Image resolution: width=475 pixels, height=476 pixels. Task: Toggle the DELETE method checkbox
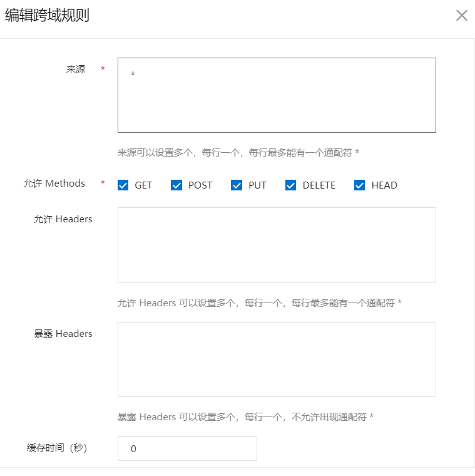point(290,185)
